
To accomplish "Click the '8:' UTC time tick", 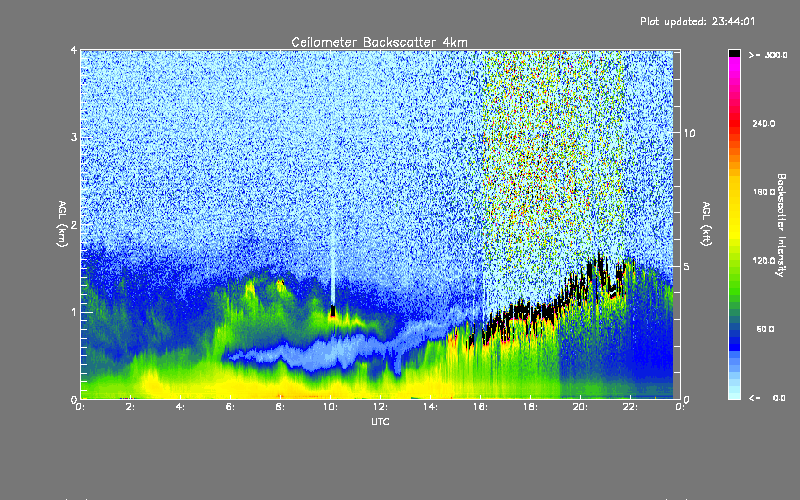I will click(x=280, y=407).
